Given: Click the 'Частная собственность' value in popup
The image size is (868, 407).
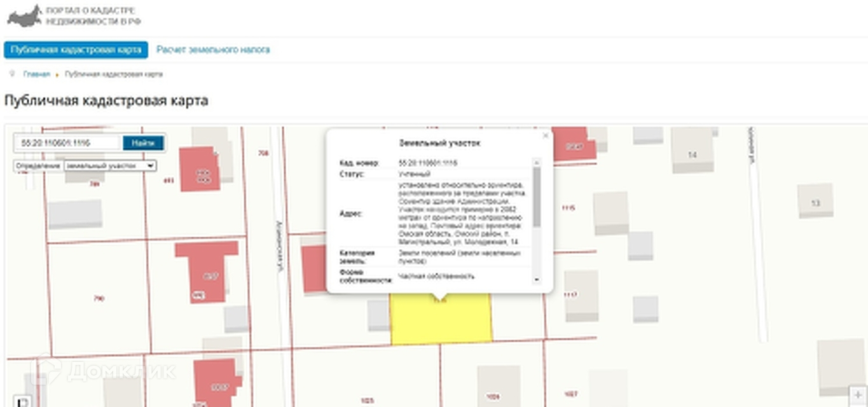Looking at the screenshot, I should click(x=437, y=276).
